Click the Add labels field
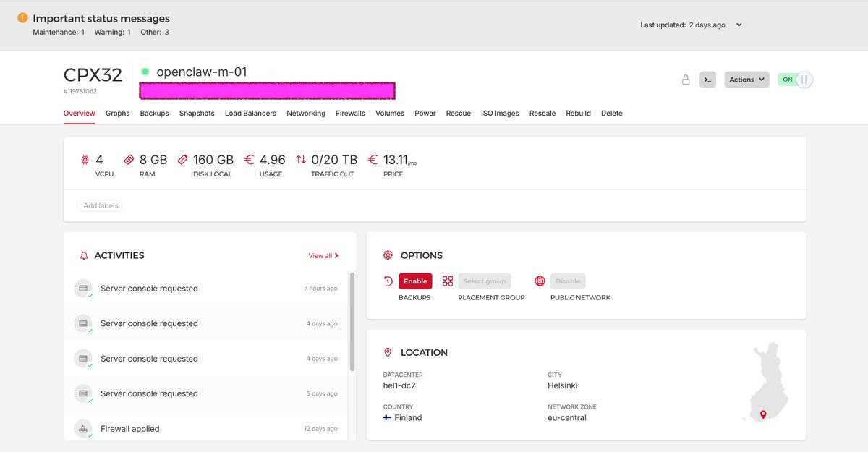Viewport: 868px width, 452px height. click(101, 205)
